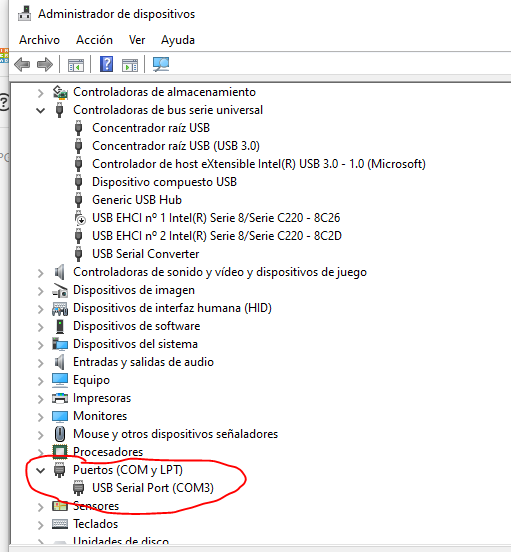This screenshot has height=552, width=511.
Task: Click the sound controllers speaker icon
Action: [59, 272]
